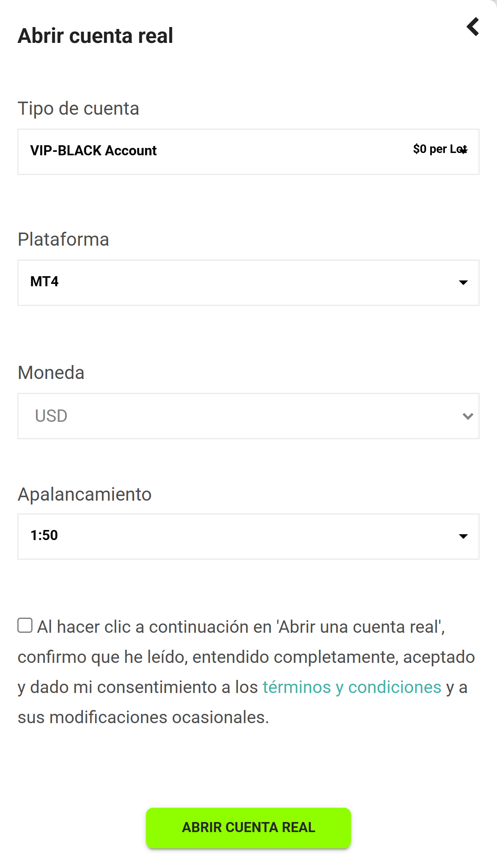The image size is (497, 868).
Task: Click the back chevron icon at top
Action: [473, 27]
